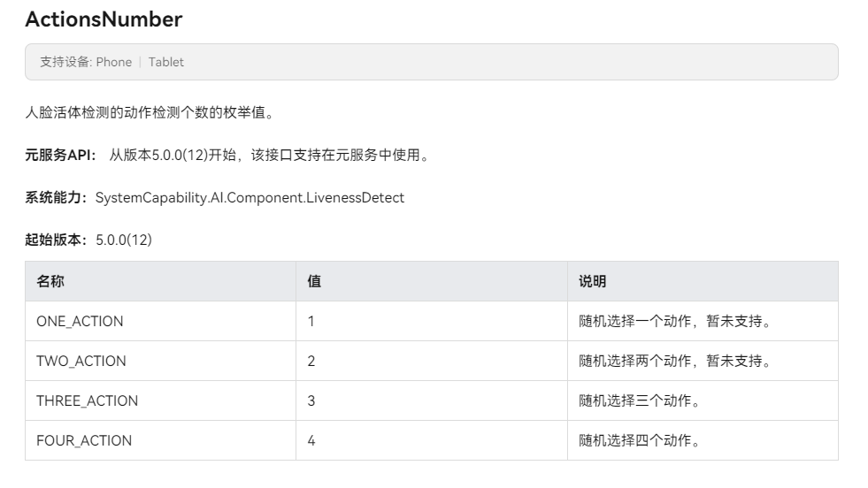Click value 1 in ONE_ACTION row
868x488 pixels.
click(311, 321)
